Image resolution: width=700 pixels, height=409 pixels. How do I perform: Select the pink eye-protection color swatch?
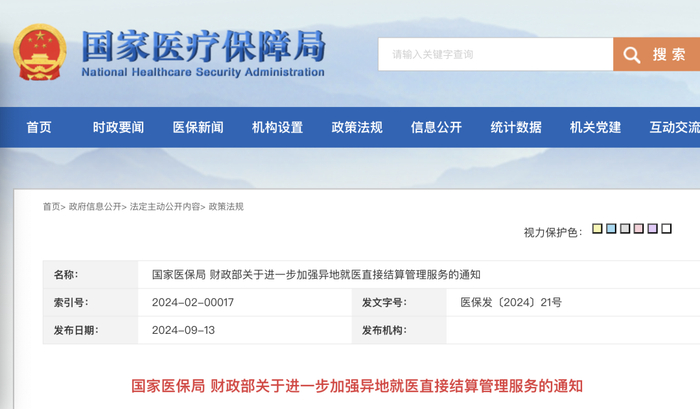[x=639, y=229]
